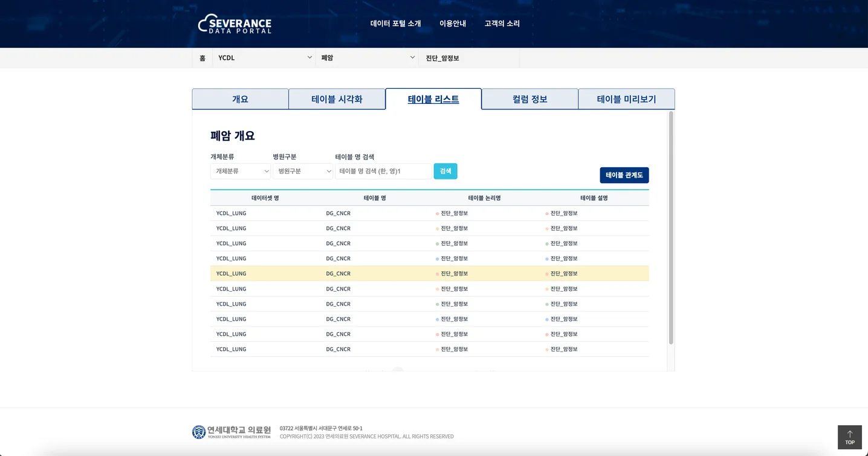
Task: Open the 고객의 소리 menu item
Action: click(x=502, y=24)
